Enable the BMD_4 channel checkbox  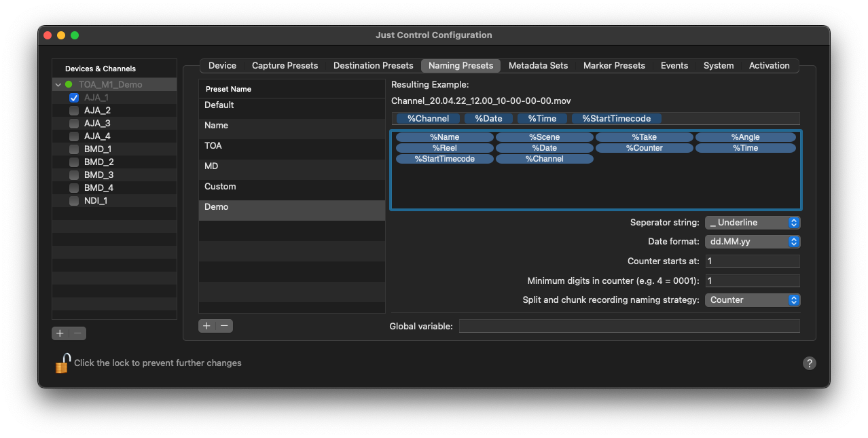click(74, 188)
